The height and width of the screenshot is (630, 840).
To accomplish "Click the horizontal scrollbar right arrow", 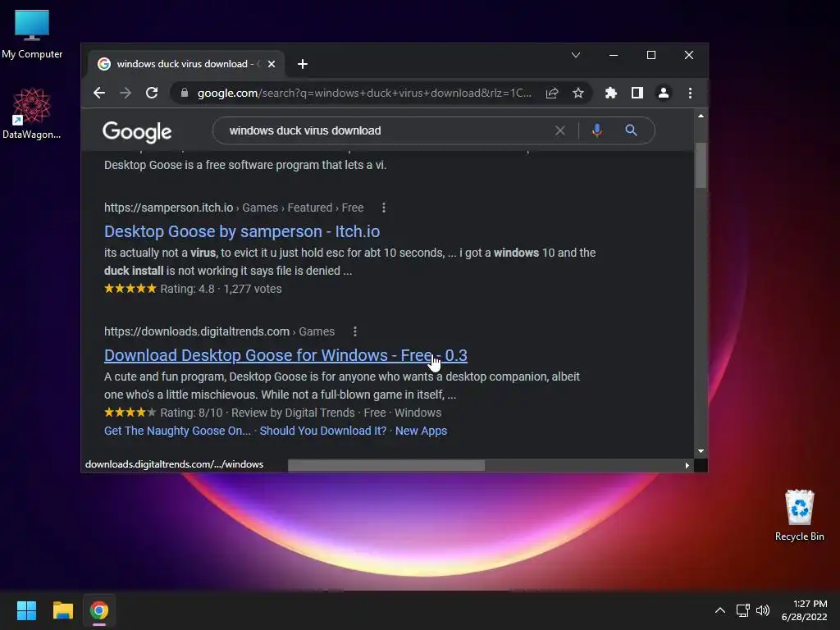I will pyautogui.click(x=687, y=465).
